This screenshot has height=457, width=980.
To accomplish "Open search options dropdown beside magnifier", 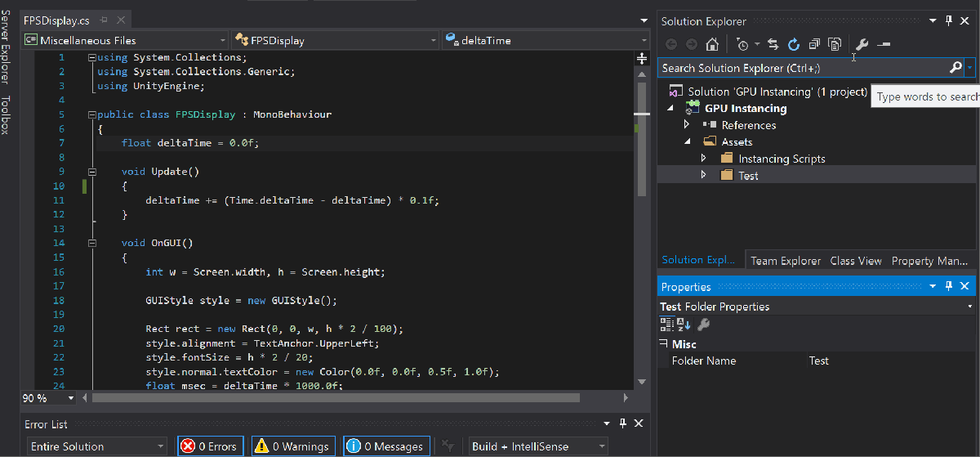I will (969, 68).
